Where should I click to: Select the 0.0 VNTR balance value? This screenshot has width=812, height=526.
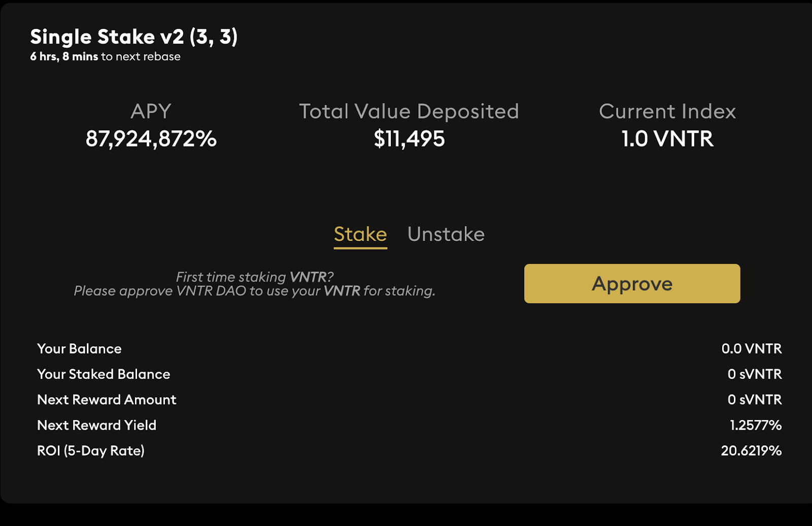pos(751,349)
